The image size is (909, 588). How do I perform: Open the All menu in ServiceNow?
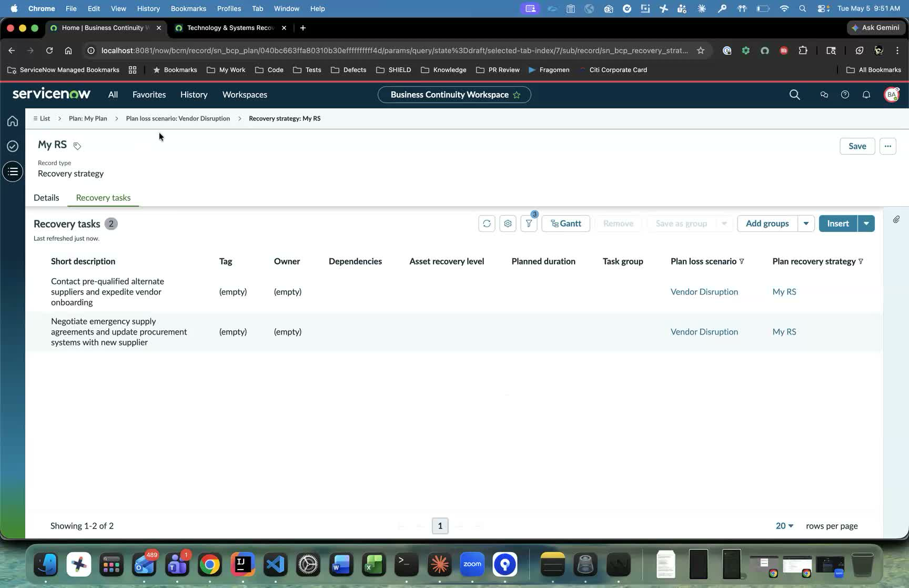[113, 95]
